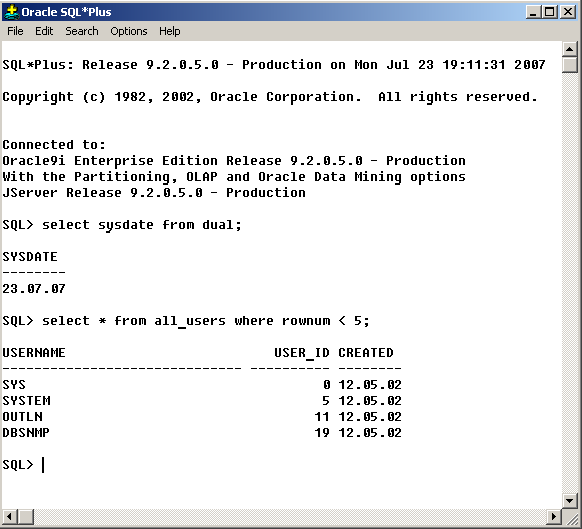Open the File menu
Viewport: 582px width, 529px height.
(15, 31)
